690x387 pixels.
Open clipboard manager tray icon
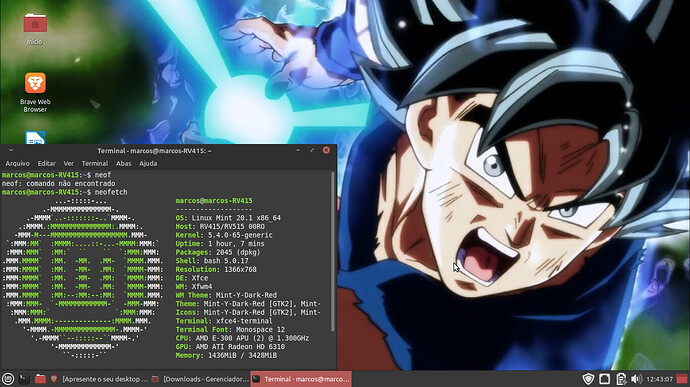pyautogui.click(x=621, y=379)
